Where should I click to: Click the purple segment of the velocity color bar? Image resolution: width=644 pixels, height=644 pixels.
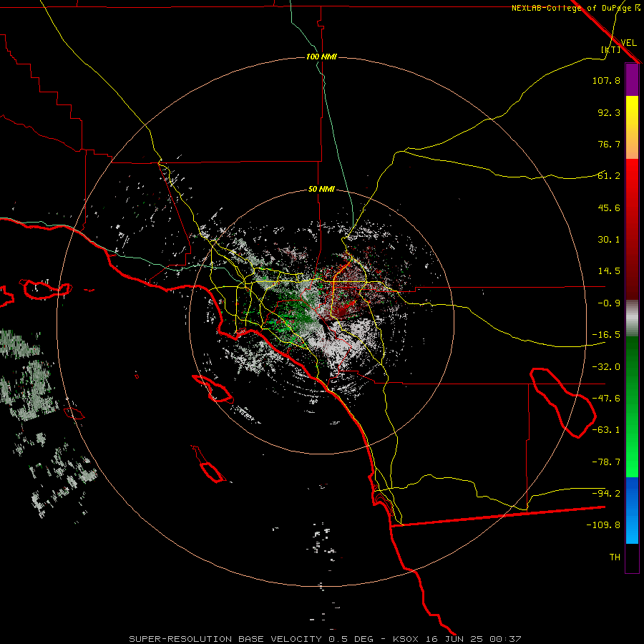coord(632,80)
